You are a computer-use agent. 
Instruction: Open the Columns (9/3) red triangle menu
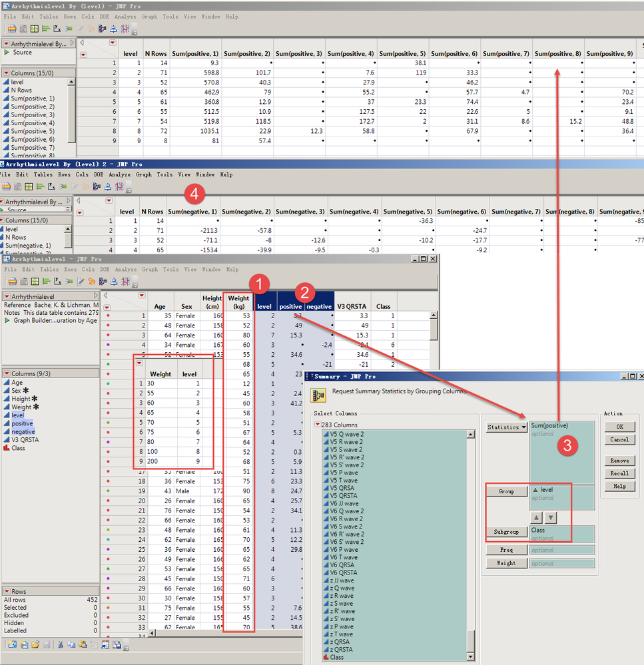[x=6, y=373]
